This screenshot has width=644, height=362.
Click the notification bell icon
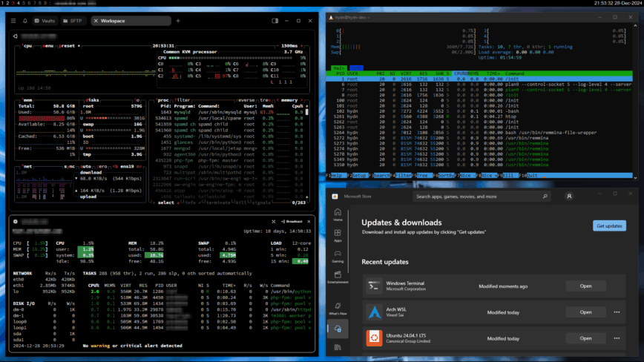pos(25,21)
